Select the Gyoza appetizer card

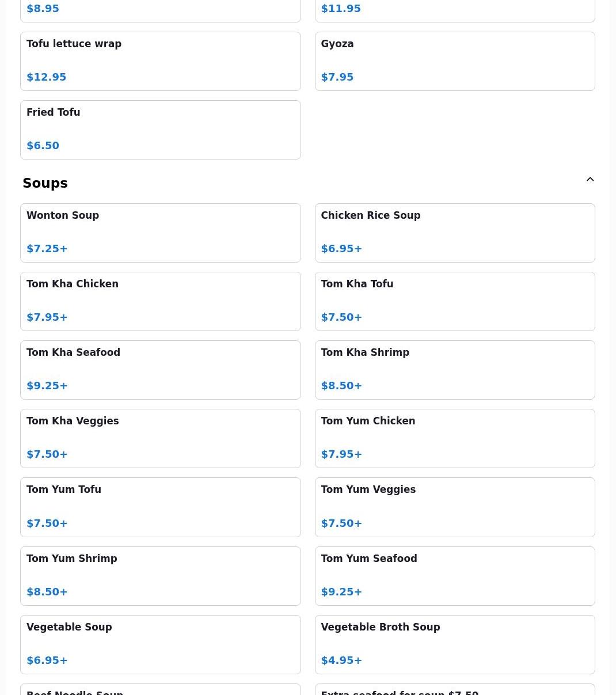pyautogui.click(x=454, y=61)
